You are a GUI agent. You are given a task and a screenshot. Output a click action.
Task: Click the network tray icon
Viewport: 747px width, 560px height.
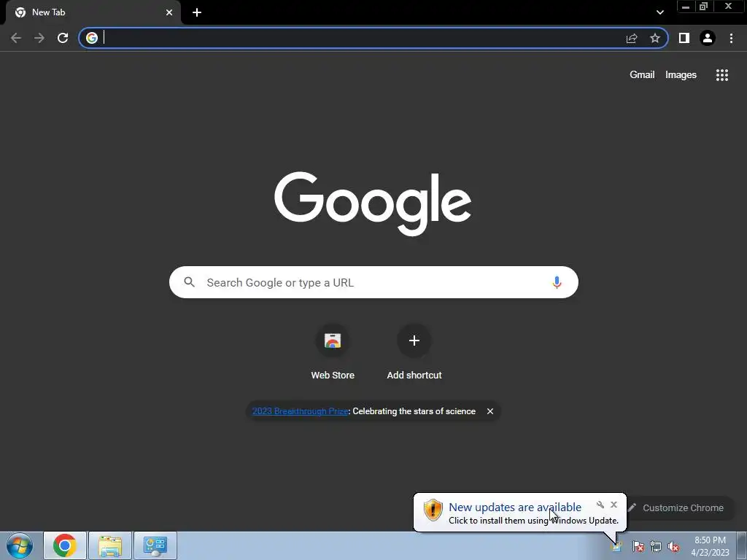(656, 547)
